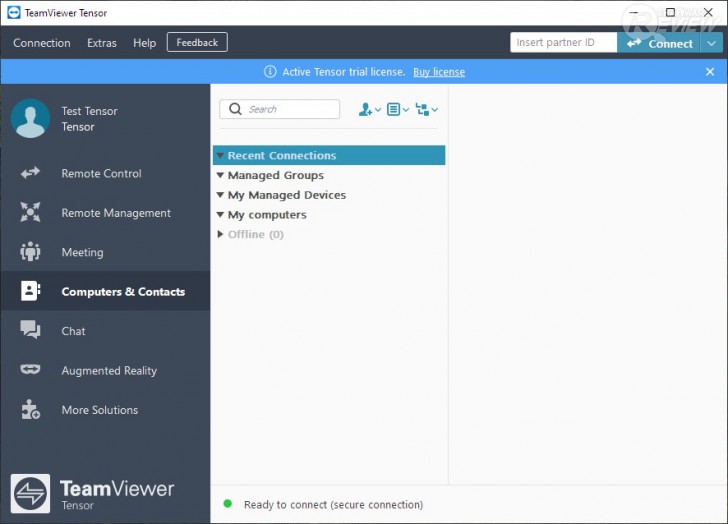This screenshot has width=728, height=524.
Task: Open the Help menu
Action: (x=144, y=43)
